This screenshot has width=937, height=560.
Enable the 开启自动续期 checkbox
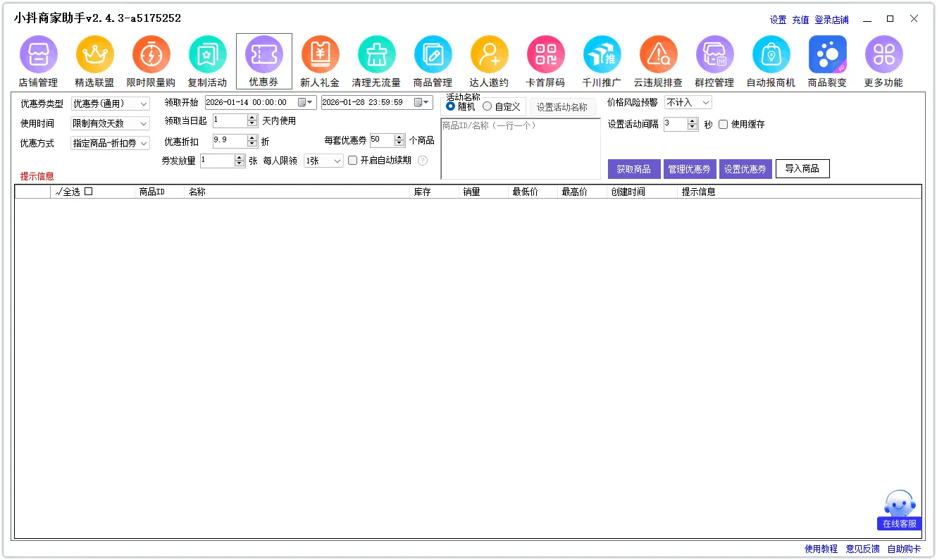353,161
